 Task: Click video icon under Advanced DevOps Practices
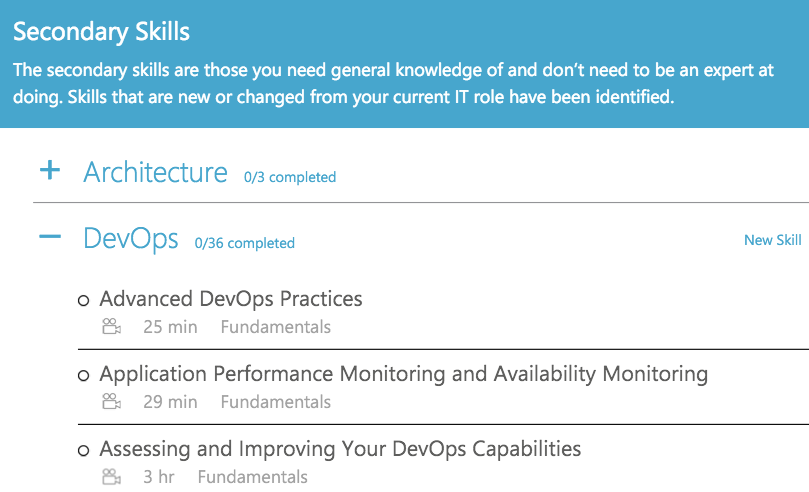(111, 326)
